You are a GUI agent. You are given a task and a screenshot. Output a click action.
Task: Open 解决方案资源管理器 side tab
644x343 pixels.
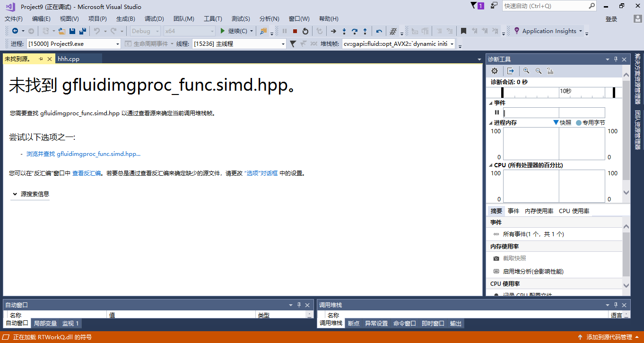(638, 79)
